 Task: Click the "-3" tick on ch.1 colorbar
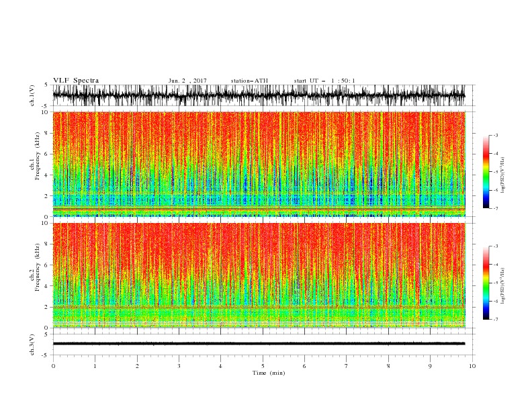click(x=496, y=135)
